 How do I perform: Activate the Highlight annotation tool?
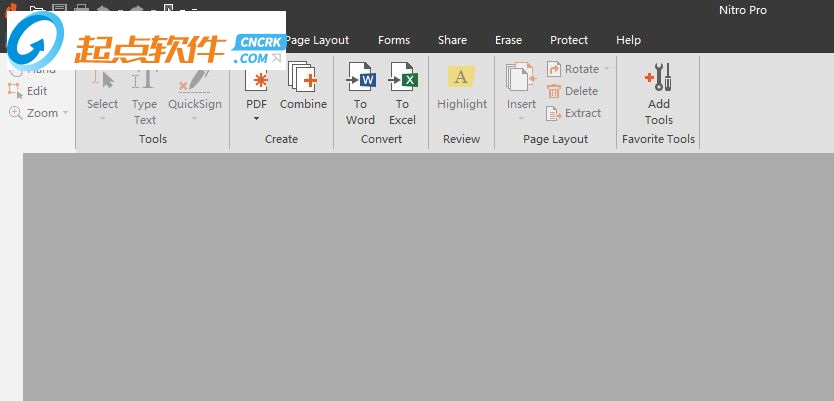click(x=462, y=88)
